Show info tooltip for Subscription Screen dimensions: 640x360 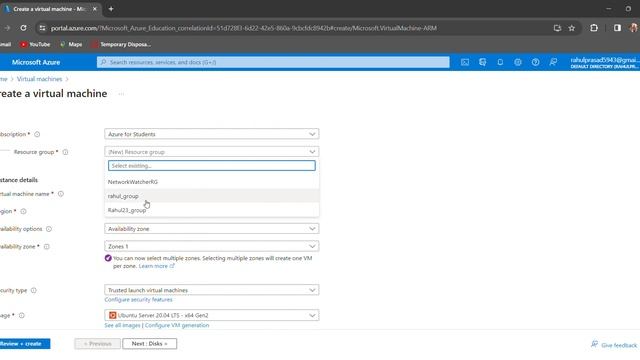click(37, 134)
